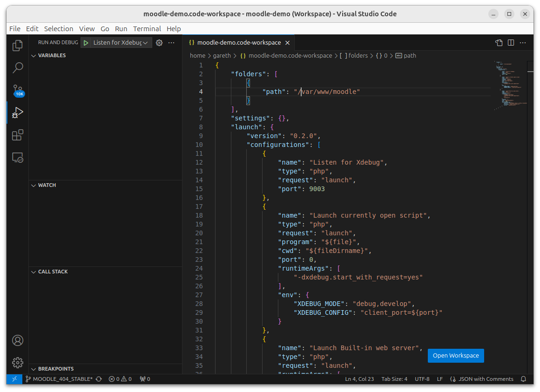540x392 pixels.
Task: Open the View menu
Action: tap(87, 28)
